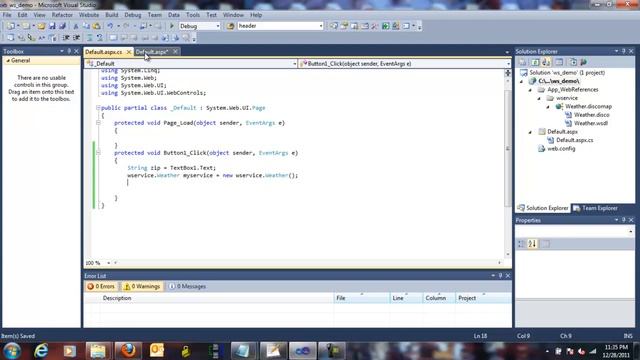Viewport: 640px width, 360px height.
Task: Click the Windows Start orb
Action: (12, 351)
